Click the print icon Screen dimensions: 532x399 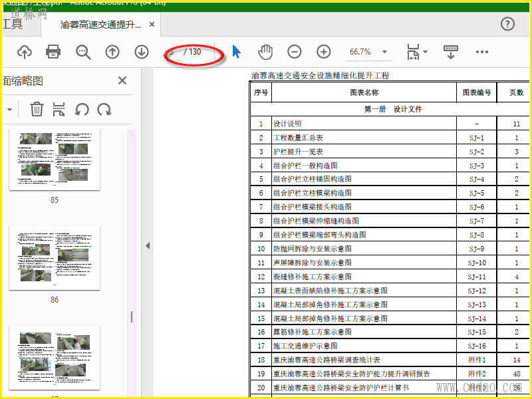pyautogui.click(x=53, y=52)
